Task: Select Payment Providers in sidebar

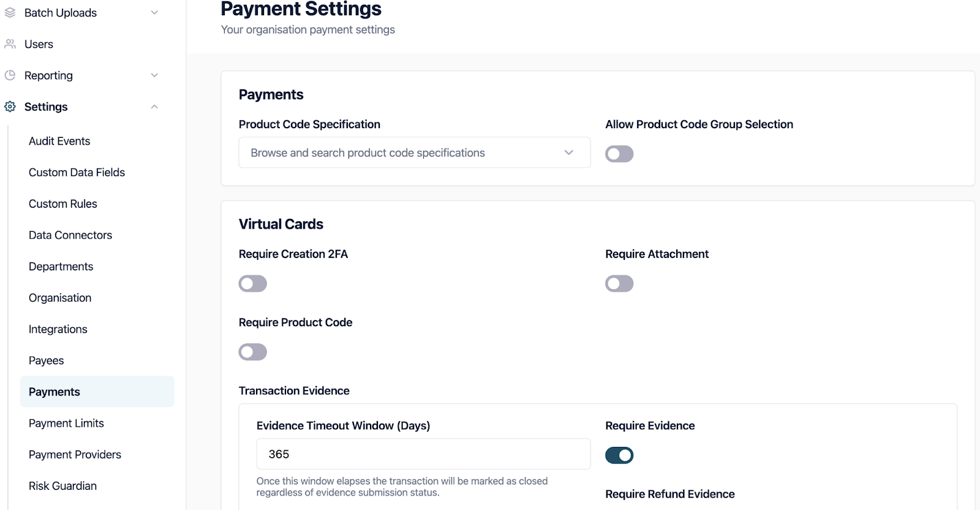Action: click(75, 454)
